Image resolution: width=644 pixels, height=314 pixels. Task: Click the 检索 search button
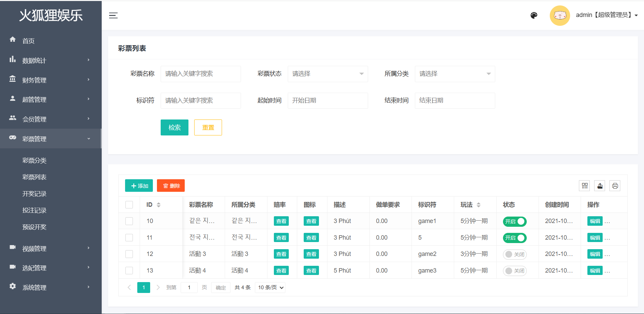[174, 128]
